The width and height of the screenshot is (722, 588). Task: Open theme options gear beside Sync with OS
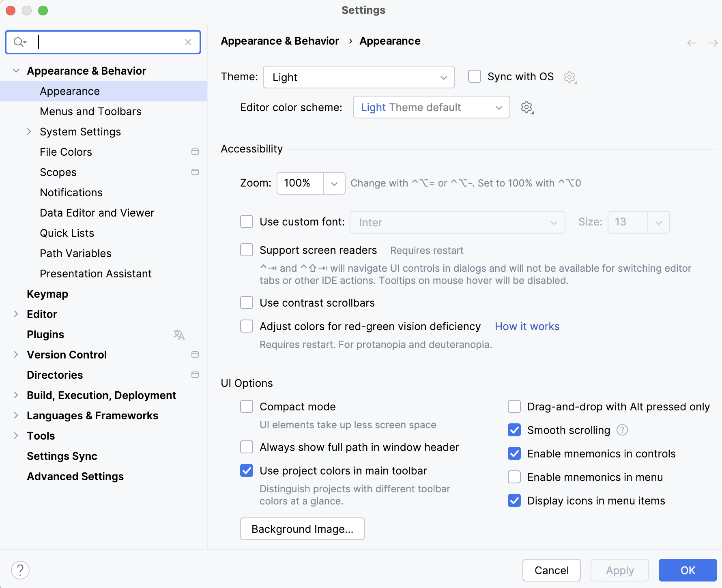569,77
